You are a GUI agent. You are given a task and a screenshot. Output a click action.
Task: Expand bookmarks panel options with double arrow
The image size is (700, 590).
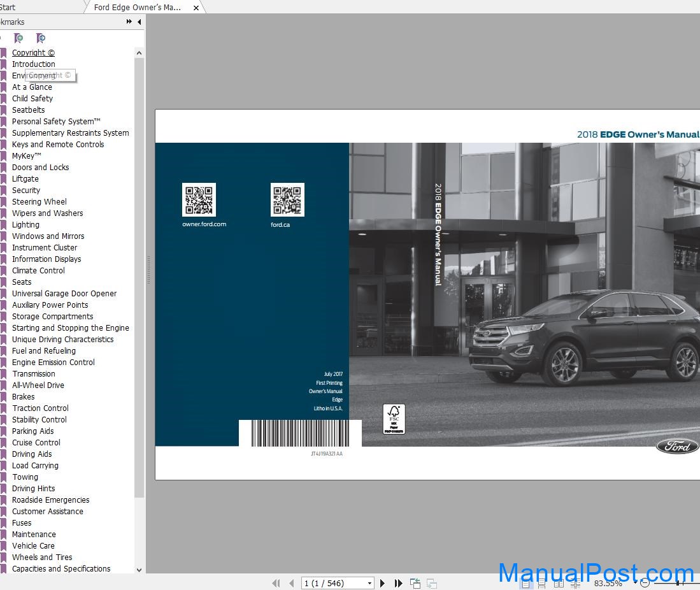pyautogui.click(x=129, y=22)
